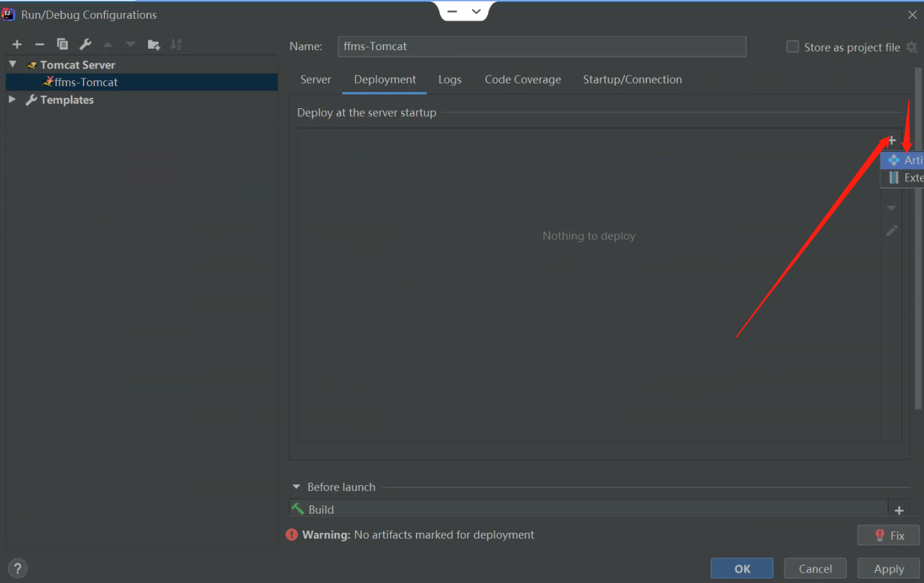The width and height of the screenshot is (924, 583).
Task: Click the Fix button
Action: tap(889, 535)
